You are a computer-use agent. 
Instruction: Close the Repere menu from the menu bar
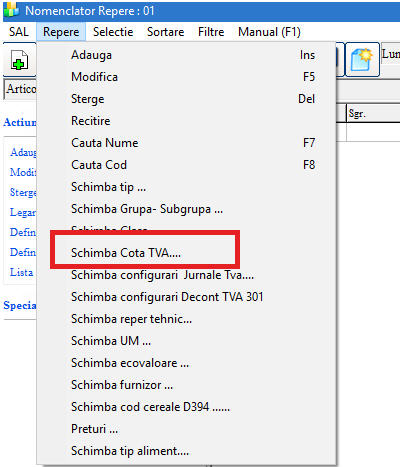pyautogui.click(x=61, y=32)
